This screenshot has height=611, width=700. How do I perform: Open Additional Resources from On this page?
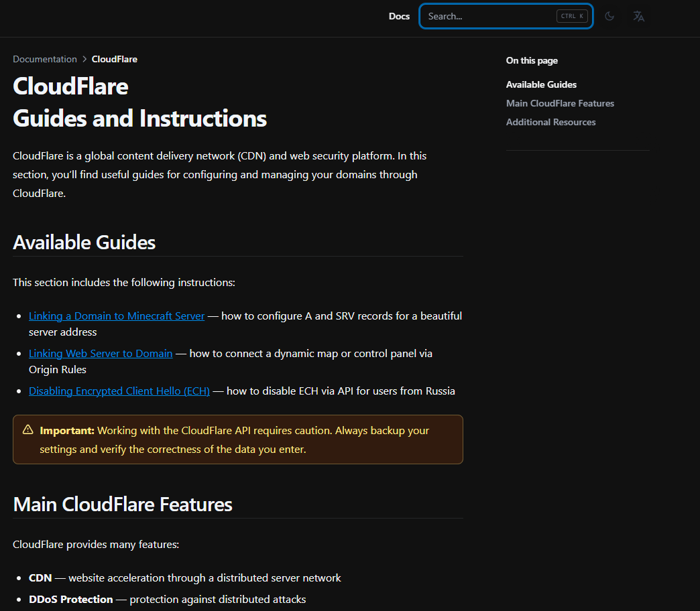[550, 122]
